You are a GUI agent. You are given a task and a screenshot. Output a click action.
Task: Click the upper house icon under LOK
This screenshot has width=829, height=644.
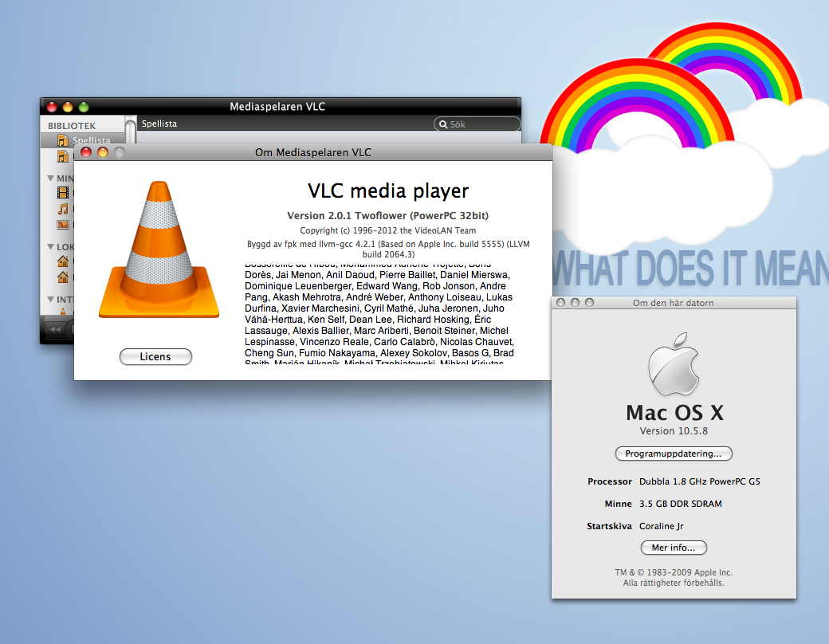click(x=63, y=261)
